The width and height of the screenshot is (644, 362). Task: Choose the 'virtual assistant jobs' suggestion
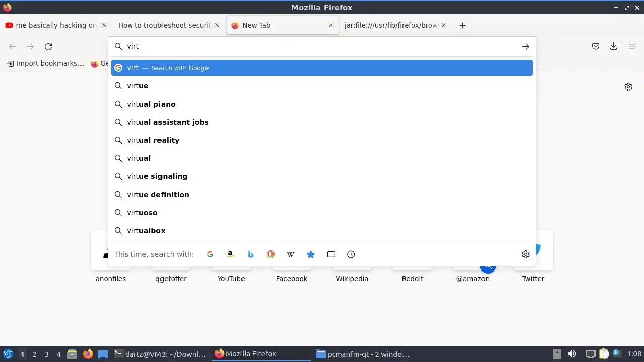pyautogui.click(x=322, y=122)
